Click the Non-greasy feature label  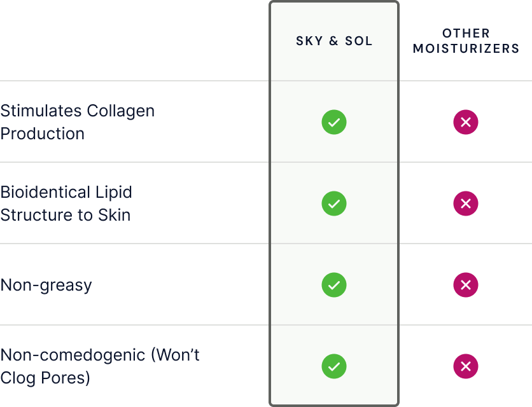click(x=46, y=286)
